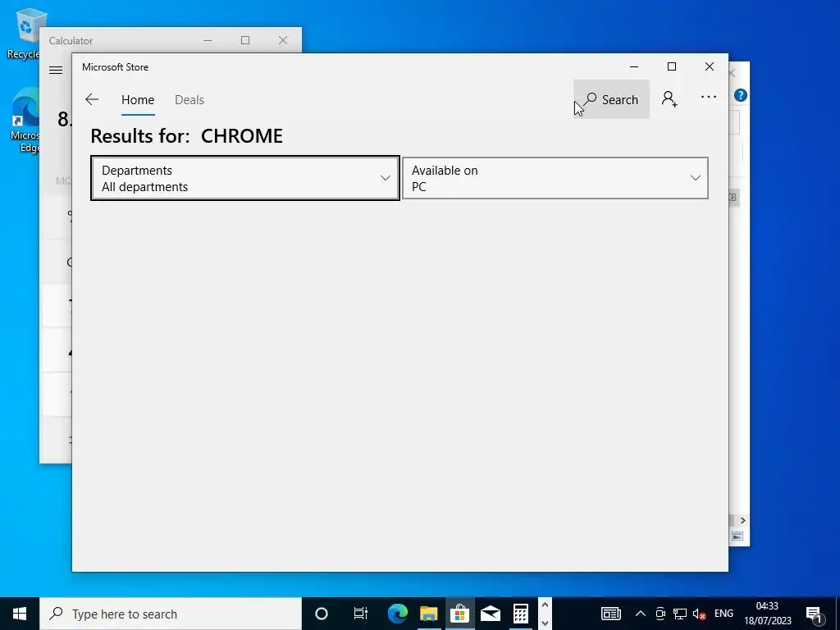Image resolution: width=840 pixels, height=630 pixels.
Task: Maximize the Microsoft Store window
Action: [672, 66]
